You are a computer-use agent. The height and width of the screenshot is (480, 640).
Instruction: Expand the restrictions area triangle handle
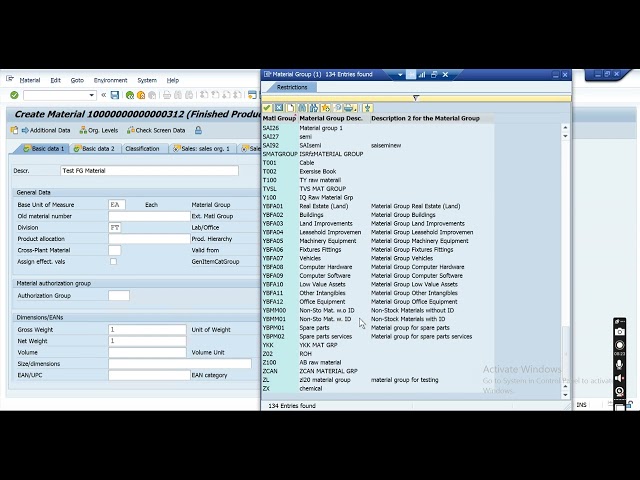(x=416, y=98)
